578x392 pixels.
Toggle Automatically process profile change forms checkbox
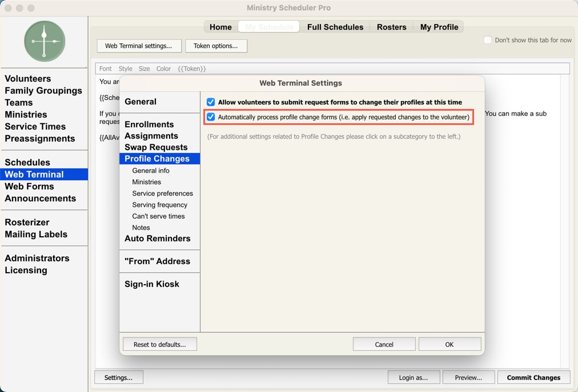coord(211,117)
